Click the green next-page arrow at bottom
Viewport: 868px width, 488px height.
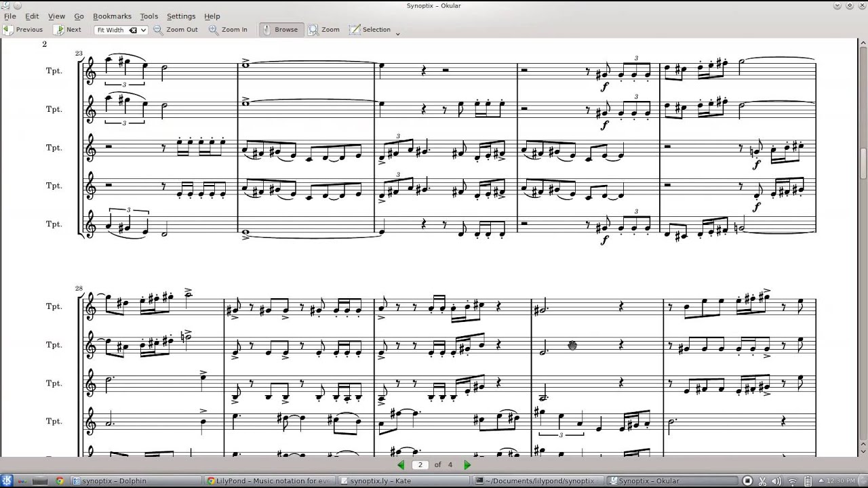467,465
